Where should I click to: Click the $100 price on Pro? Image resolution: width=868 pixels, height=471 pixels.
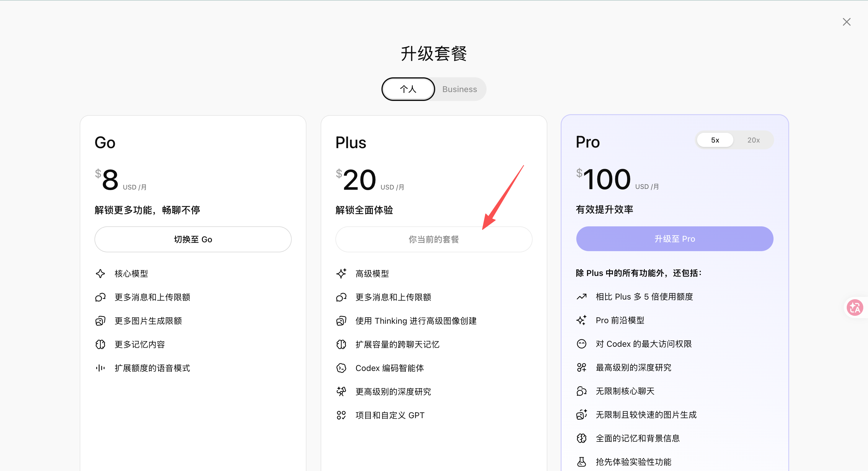tap(603, 179)
